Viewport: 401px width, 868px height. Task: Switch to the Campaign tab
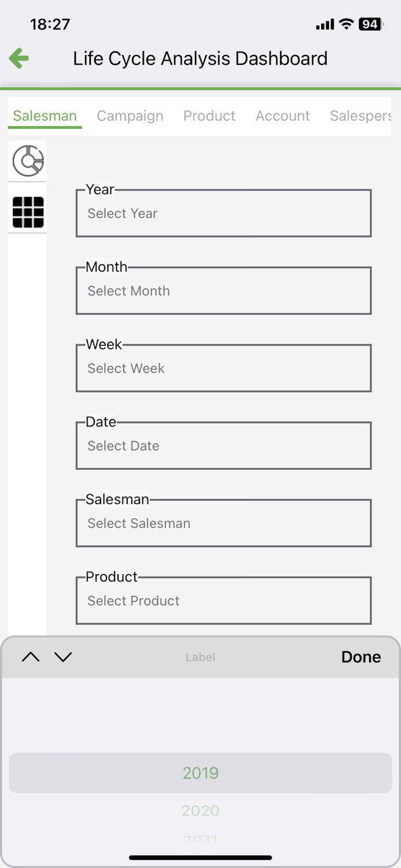click(130, 116)
